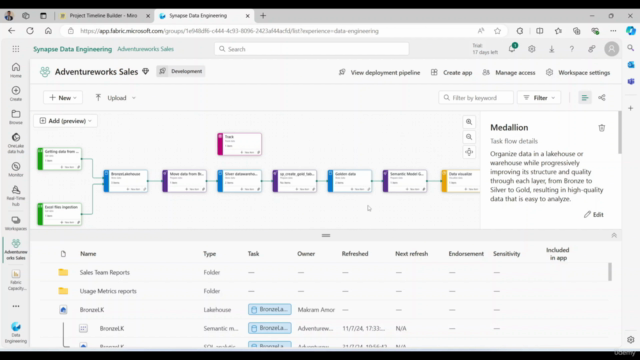Image resolution: width=640 pixels, height=360 pixels.
Task: Open help question mark icon
Action: pyautogui.click(x=571, y=49)
